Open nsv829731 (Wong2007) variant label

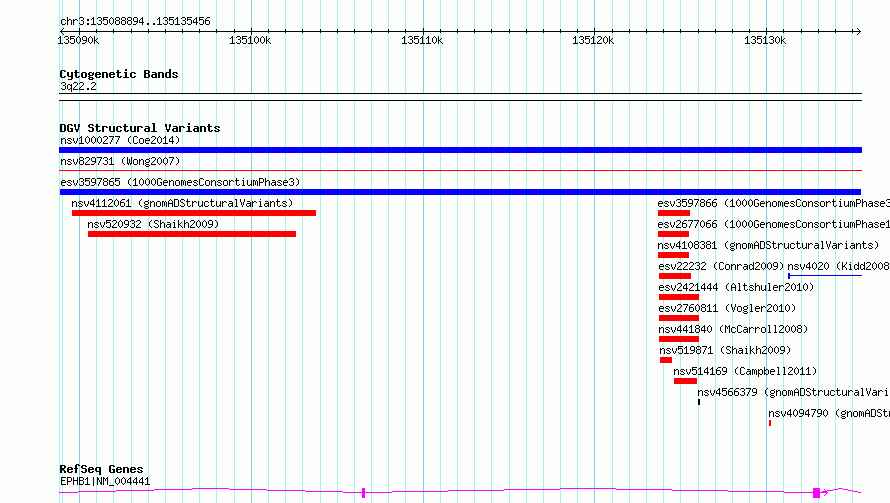click(x=120, y=161)
